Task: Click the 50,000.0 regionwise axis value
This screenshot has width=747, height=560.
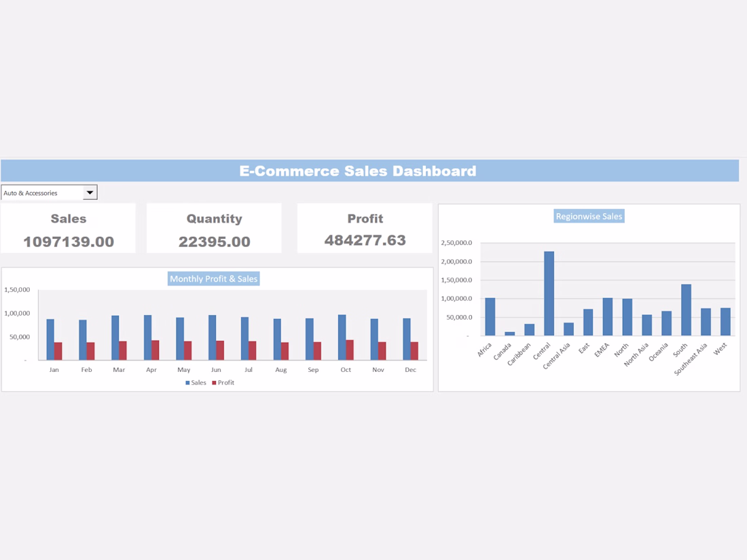Action: [x=459, y=317]
